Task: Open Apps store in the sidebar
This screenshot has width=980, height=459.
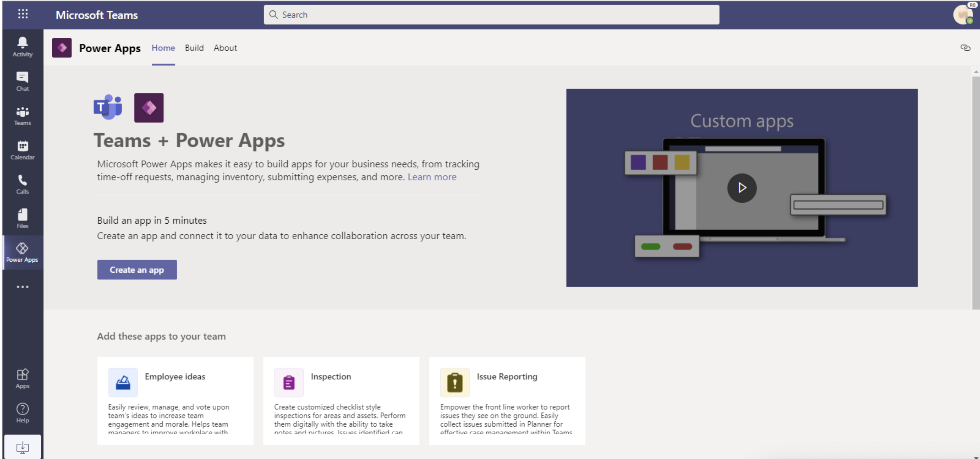Action: coord(22,378)
